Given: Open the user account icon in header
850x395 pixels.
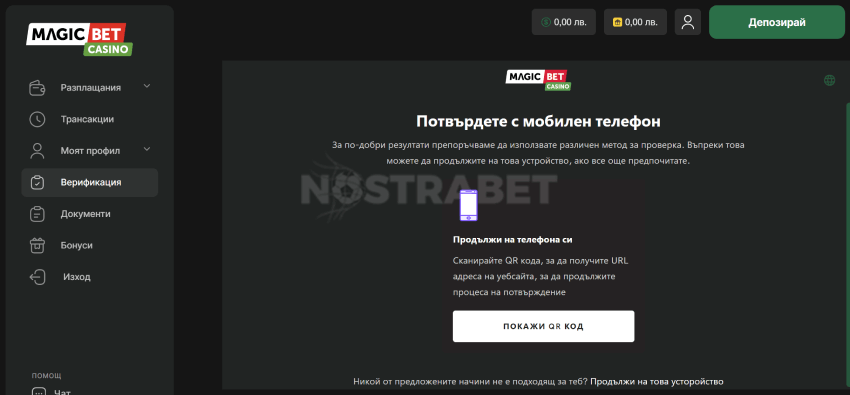Looking at the screenshot, I should 688,22.
